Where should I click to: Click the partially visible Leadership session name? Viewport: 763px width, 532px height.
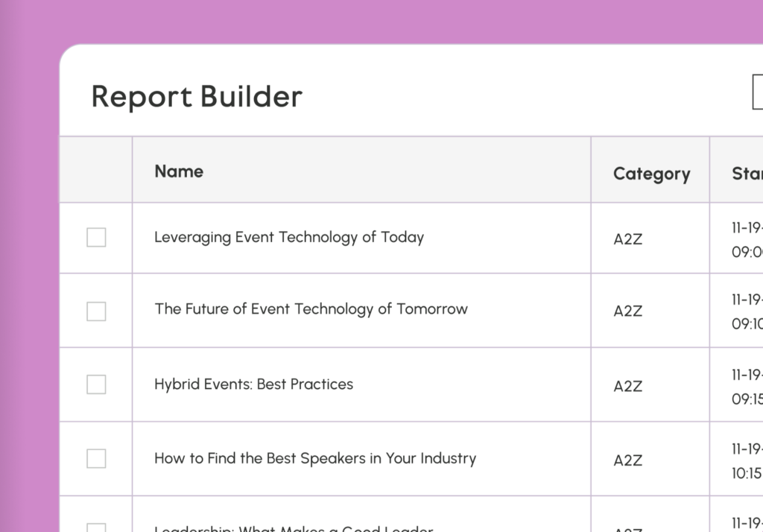click(x=293, y=528)
